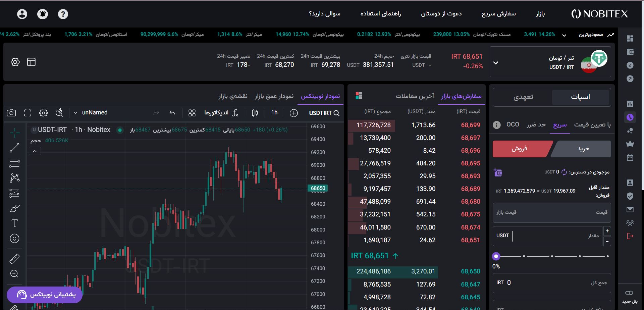This screenshot has width=644, height=310.
Task: Switch to اسپات spot trading mode
Action: point(581,97)
